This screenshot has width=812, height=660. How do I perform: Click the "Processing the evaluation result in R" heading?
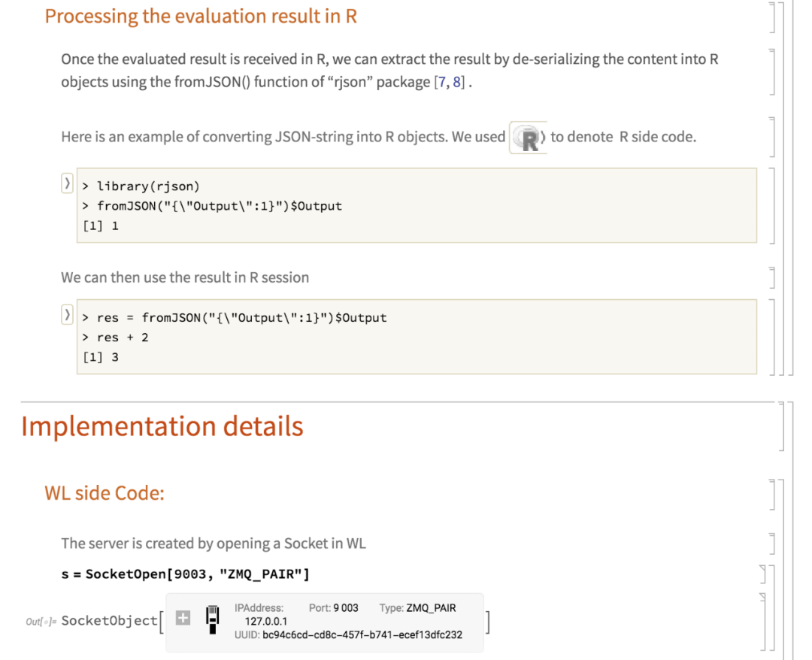tap(201, 17)
